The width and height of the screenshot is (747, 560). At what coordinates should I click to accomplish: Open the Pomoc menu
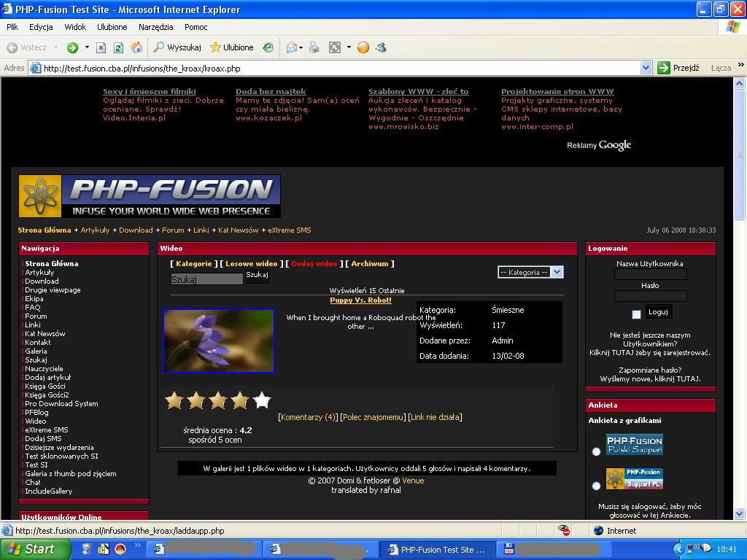(196, 27)
